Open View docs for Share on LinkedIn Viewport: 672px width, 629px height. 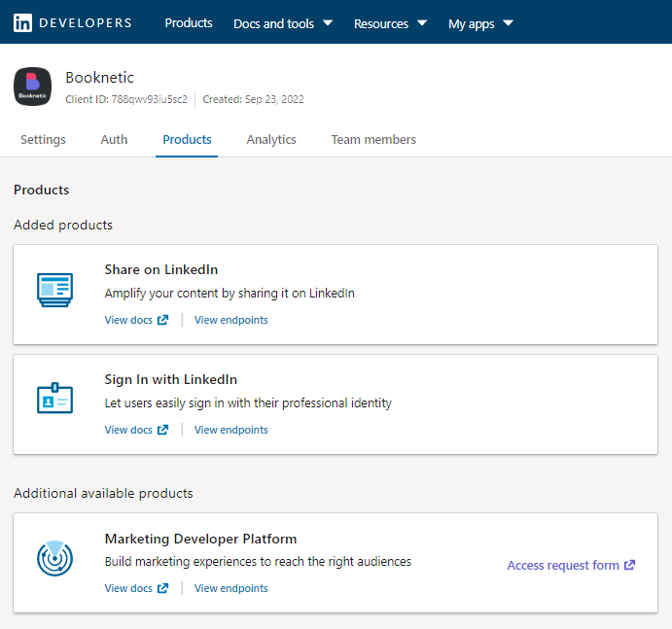[137, 320]
